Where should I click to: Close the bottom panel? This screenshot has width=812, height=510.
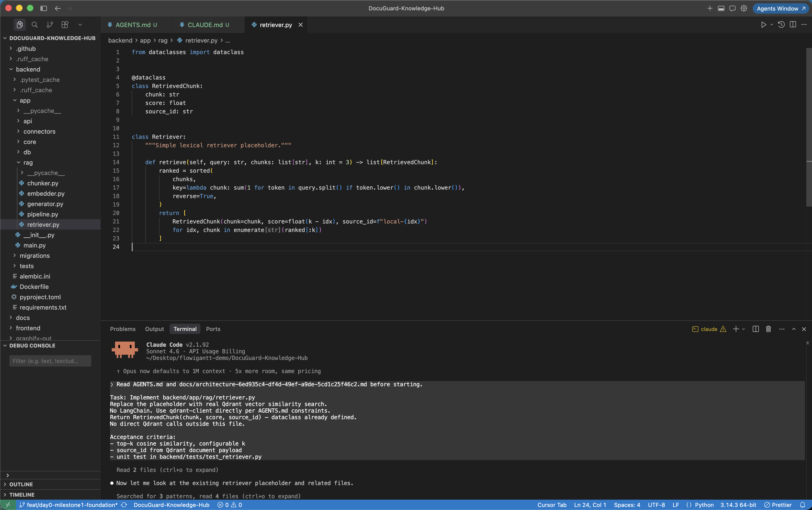coord(804,329)
